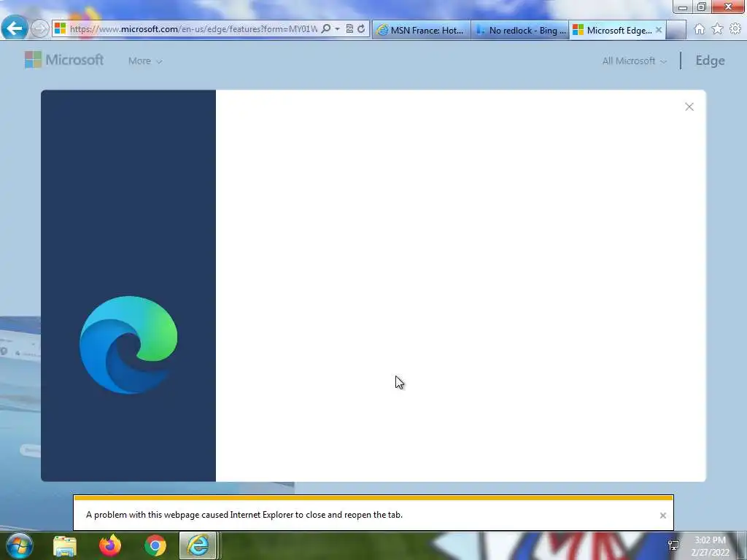This screenshot has height=560, width=747.
Task: Dismiss the webpage problem notification bar
Action: click(x=662, y=516)
